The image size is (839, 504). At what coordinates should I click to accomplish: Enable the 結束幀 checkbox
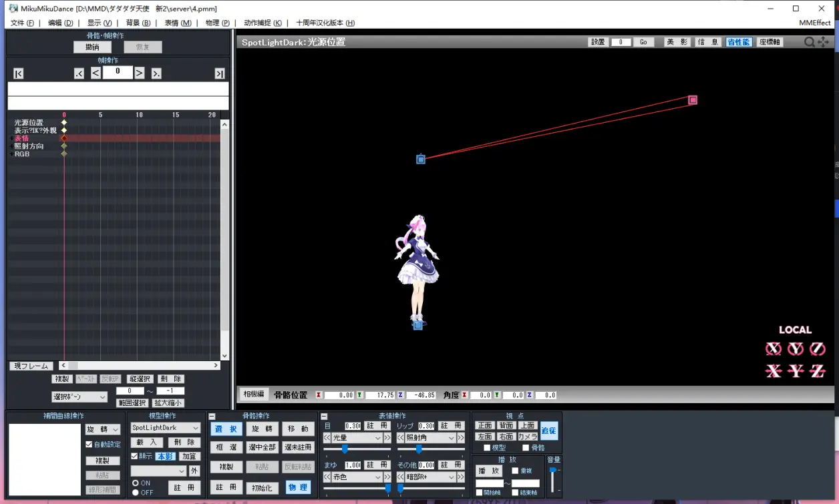pyautogui.click(x=515, y=493)
